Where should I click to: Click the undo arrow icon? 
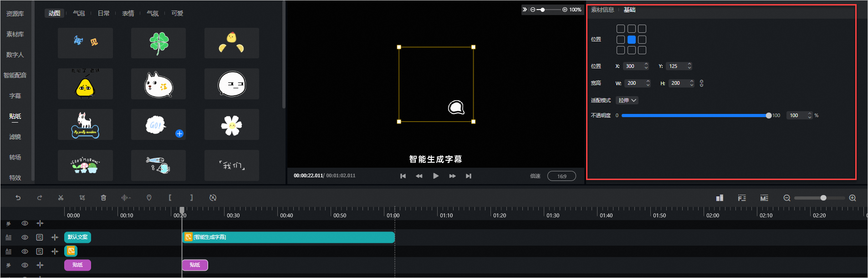pos(18,198)
